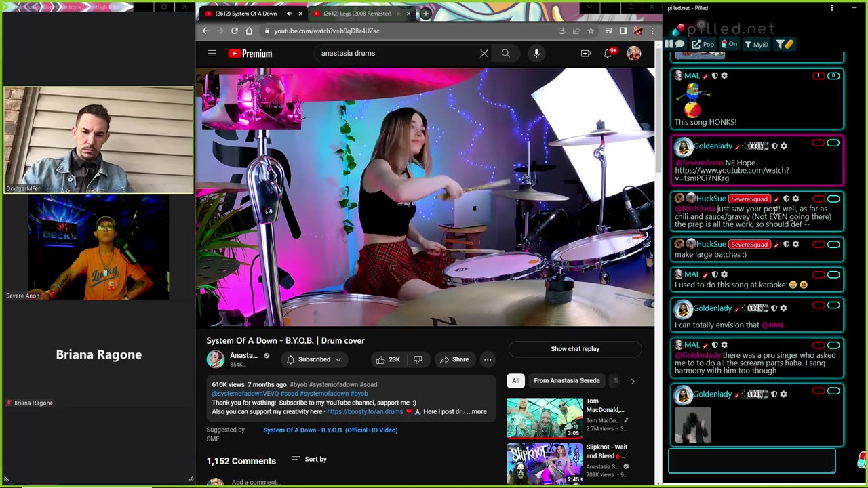Image resolution: width=868 pixels, height=488 pixels.
Task: Click the YouTube address bar URL
Action: [x=327, y=30]
